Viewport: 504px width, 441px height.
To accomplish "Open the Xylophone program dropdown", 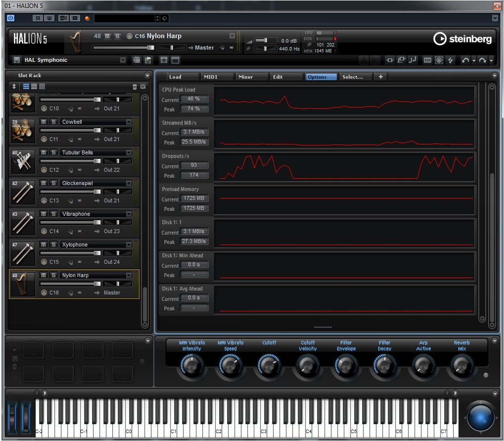I will pyautogui.click(x=129, y=245).
